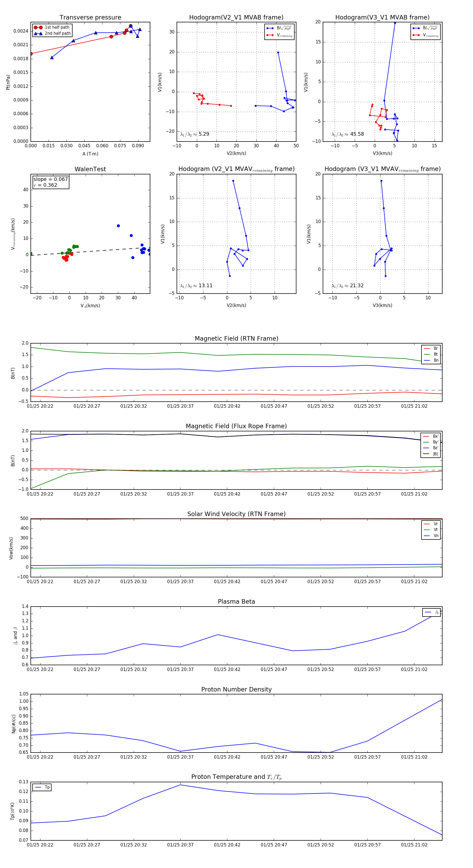This screenshot has height=868, width=473.
Task: Select the "Br" legend entry
Action: (431, 349)
